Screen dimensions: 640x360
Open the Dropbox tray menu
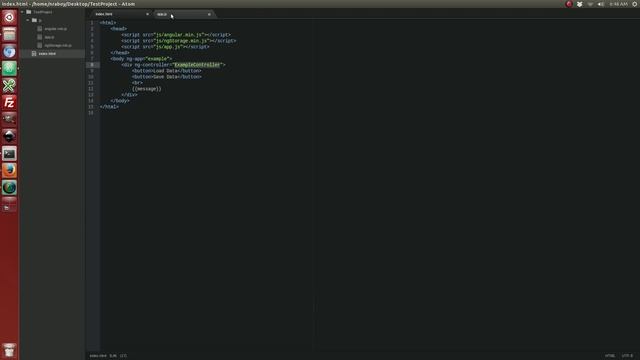click(579, 4)
